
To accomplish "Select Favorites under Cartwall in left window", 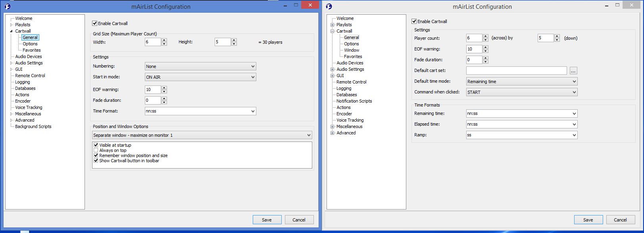I will 32,50.
